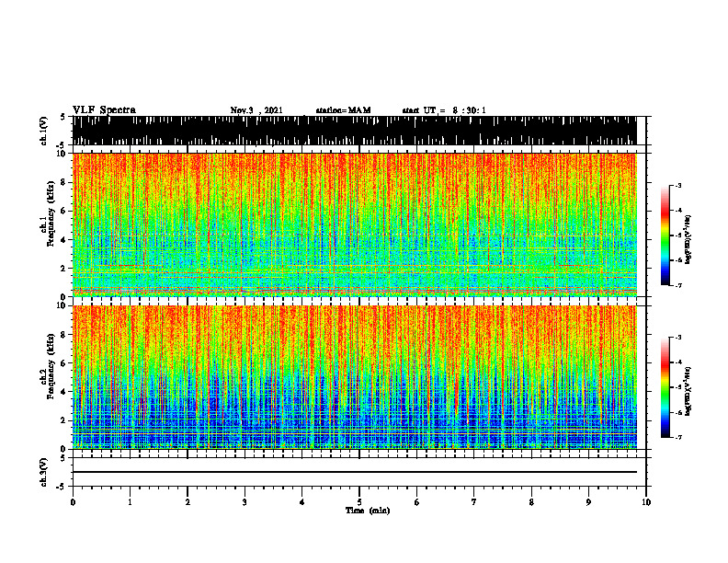
Task: Click the "-7" label on ch.1 color bar
Action: point(678,285)
